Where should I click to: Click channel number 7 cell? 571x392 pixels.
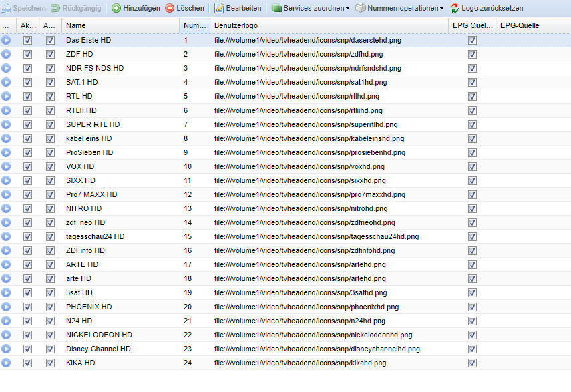point(195,124)
